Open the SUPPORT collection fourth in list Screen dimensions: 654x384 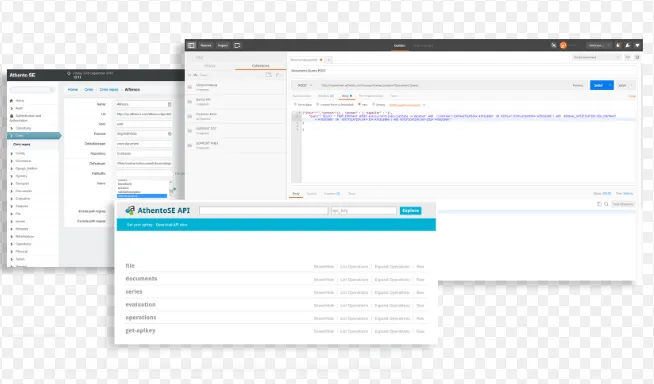236,131
